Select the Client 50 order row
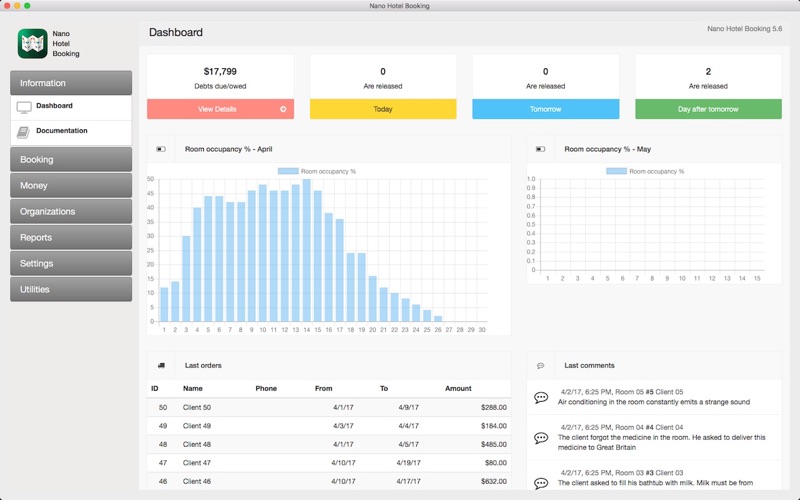The width and height of the screenshot is (800, 500). pyautogui.click(x=329, y=407)
